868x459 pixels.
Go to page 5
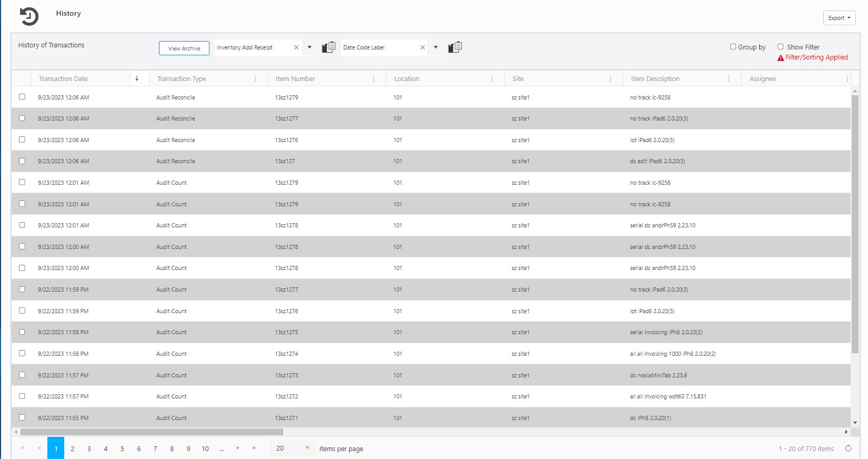click(122, 449)
